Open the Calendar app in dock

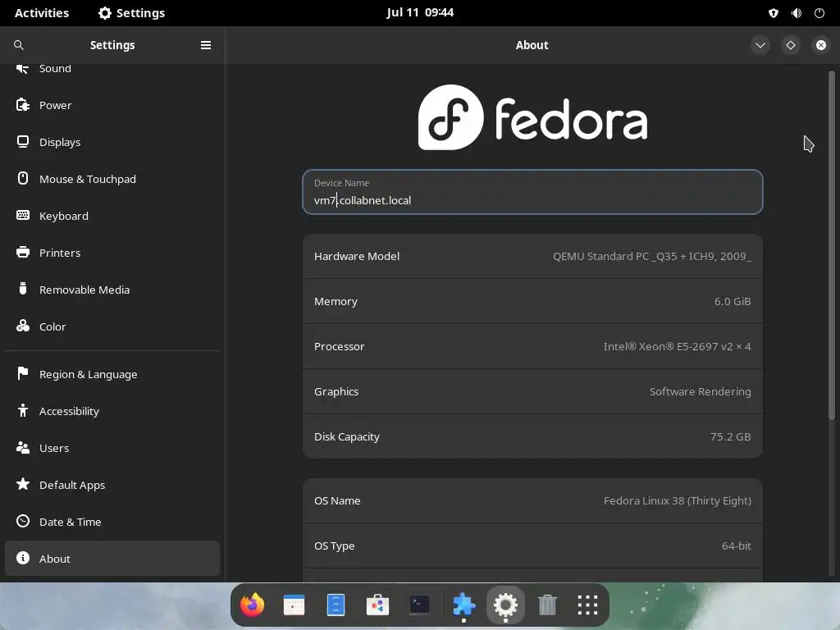click(x=294, y=605)
